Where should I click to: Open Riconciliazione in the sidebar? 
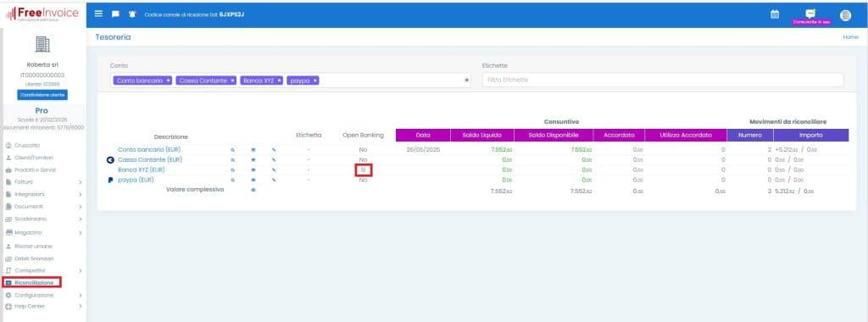[31, 283]
